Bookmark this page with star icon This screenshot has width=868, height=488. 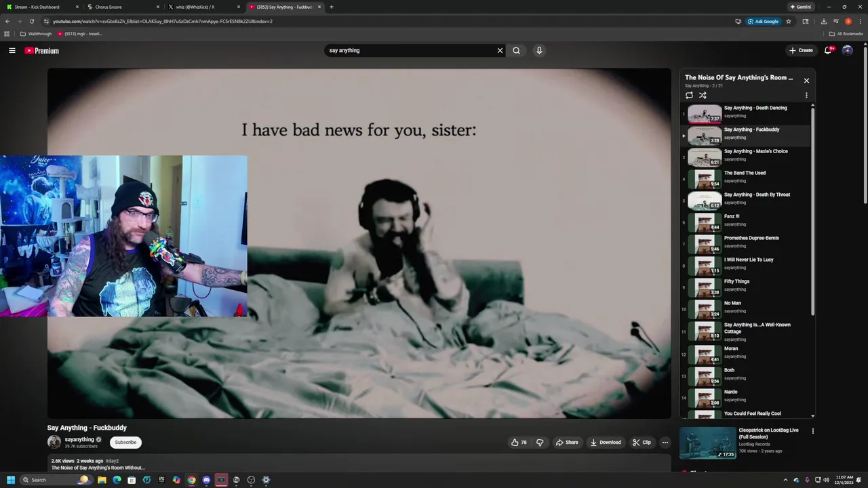point(789,21)
